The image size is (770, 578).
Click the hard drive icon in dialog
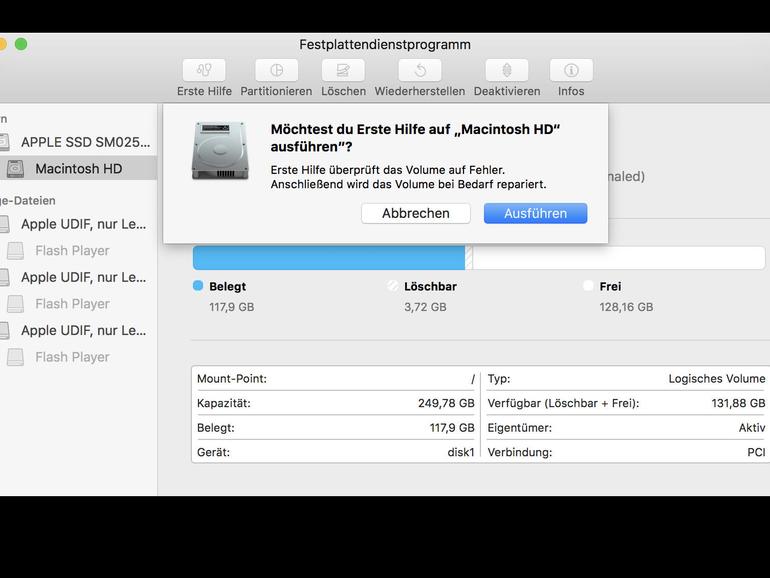pyautogui.click(x=219, y=151)
